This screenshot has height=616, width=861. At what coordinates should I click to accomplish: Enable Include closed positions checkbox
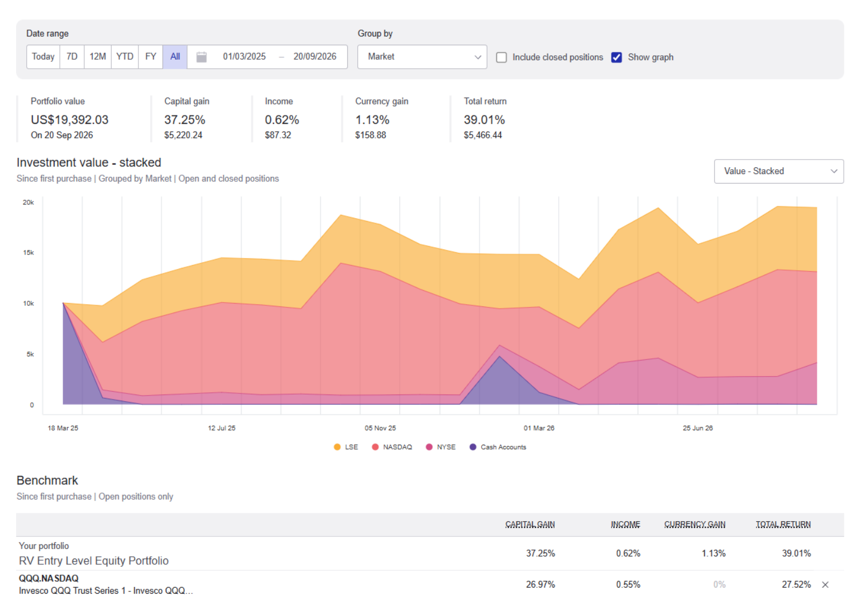coord(501,57)
